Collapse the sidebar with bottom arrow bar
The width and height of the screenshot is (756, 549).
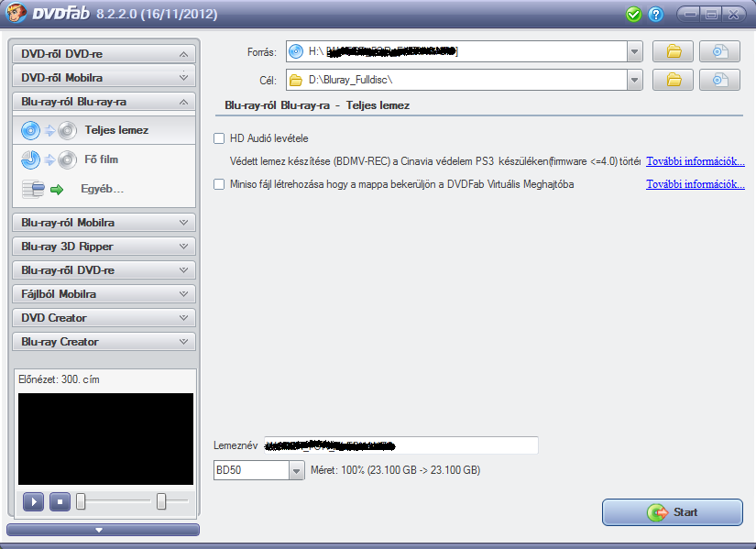(103, 530)
